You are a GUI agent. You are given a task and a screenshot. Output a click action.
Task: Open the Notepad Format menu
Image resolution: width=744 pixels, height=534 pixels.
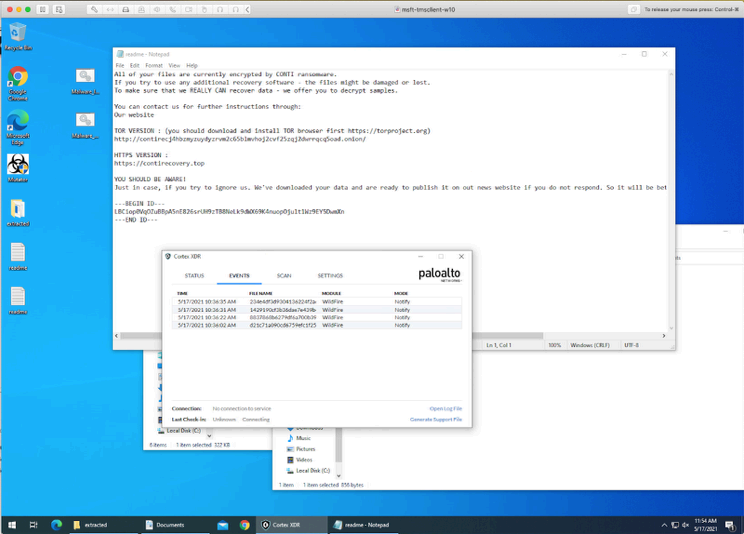tap(154, 66)
